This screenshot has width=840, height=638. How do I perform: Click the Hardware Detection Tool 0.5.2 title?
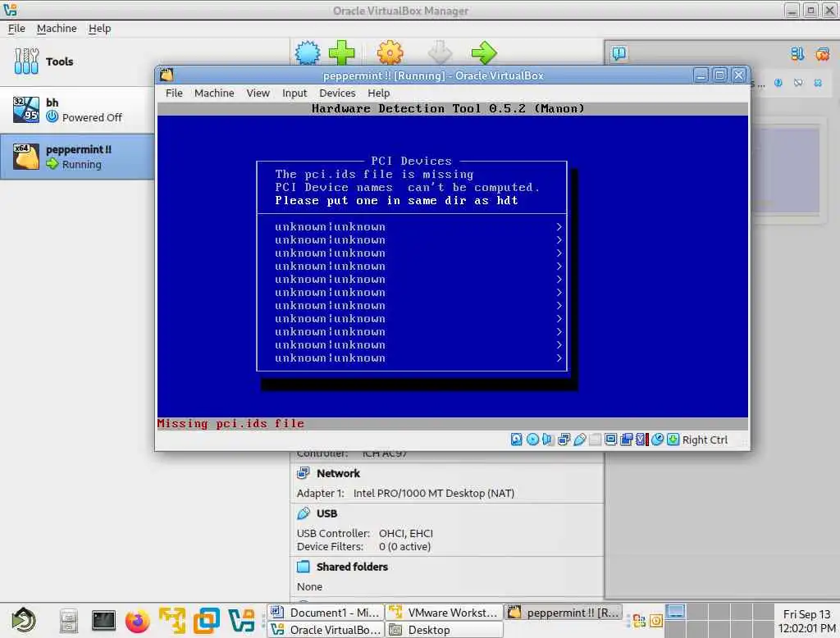click(448, 109)
